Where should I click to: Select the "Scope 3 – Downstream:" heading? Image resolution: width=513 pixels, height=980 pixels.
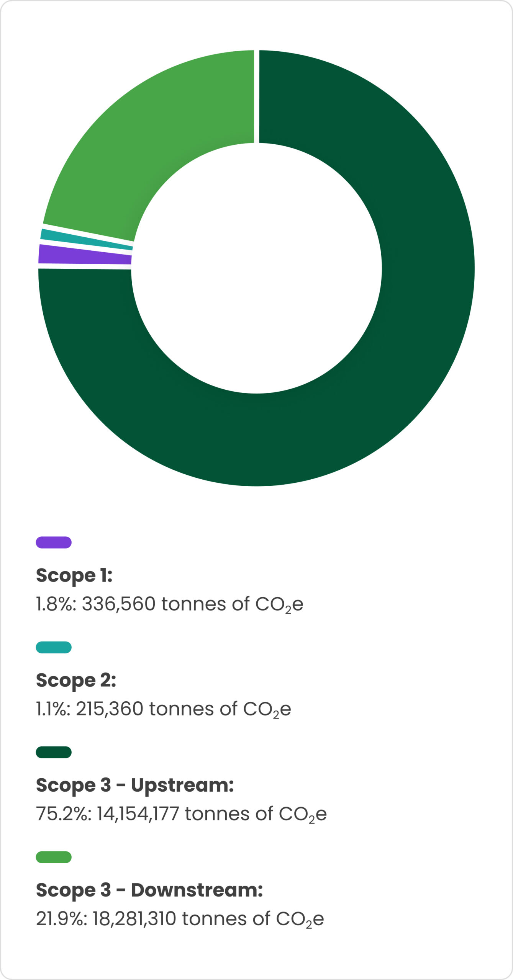tap(149, 890)
